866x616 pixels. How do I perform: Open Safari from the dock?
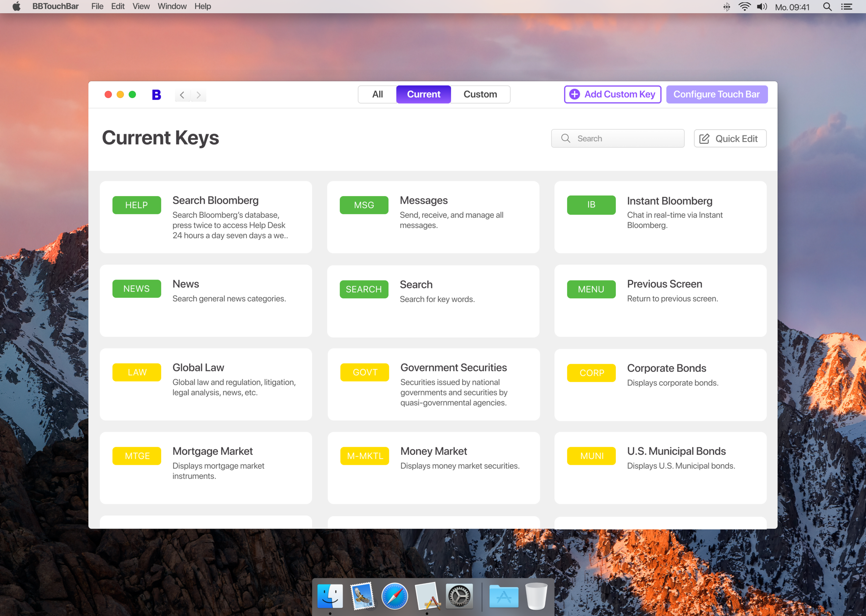pos(394,596)
